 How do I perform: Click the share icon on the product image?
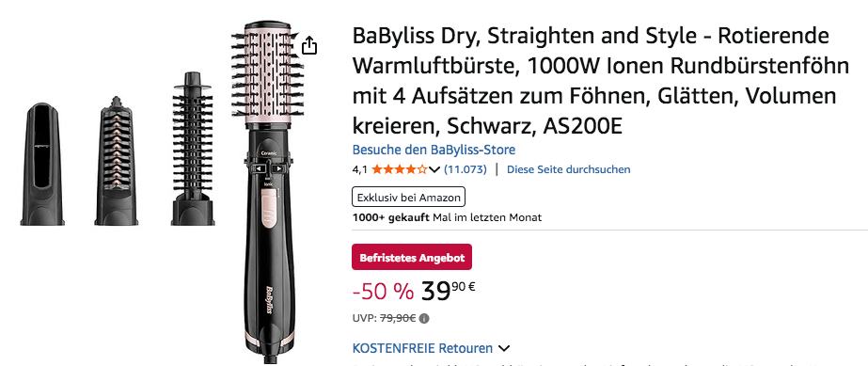[309, 45]
